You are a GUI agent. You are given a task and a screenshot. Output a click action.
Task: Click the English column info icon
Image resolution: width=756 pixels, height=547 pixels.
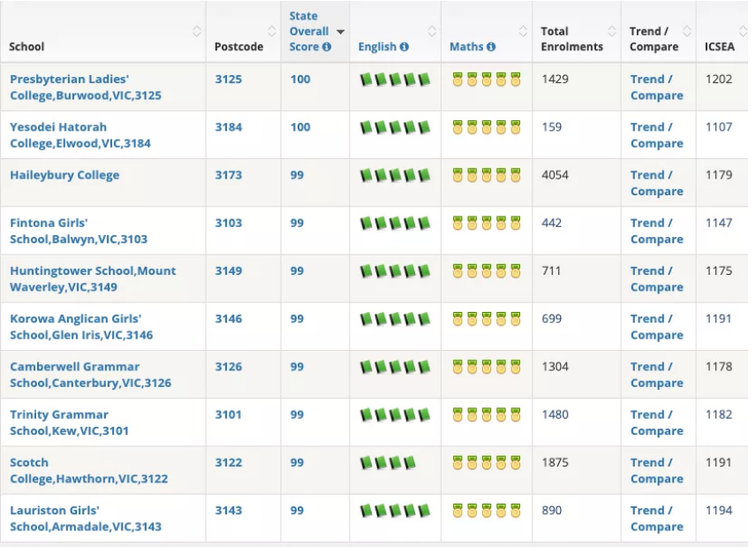pos(404,47)
